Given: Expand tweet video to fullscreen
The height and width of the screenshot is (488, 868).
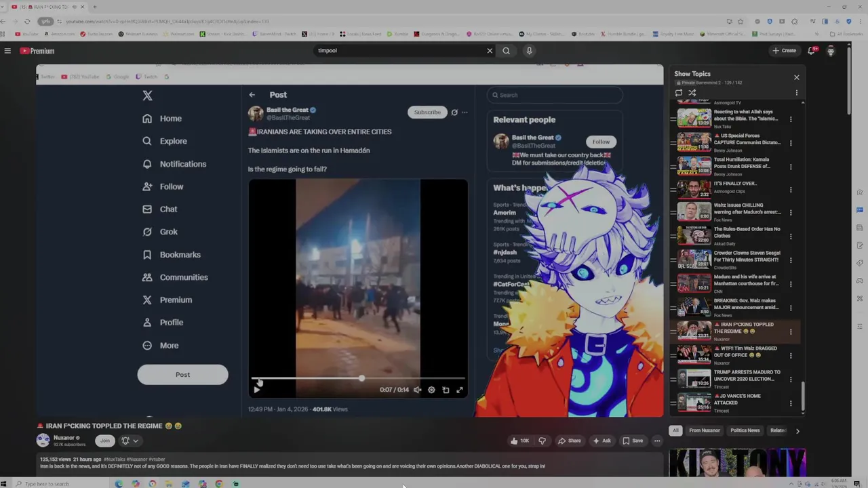Looking at the screenshot, I should (x=460, y=390).
